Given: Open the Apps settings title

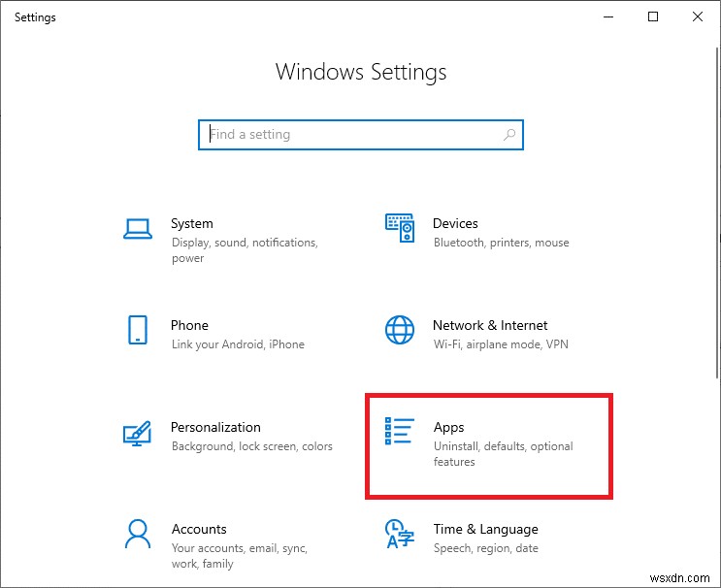Looking at the screenshot, I should tap(448, 428).
